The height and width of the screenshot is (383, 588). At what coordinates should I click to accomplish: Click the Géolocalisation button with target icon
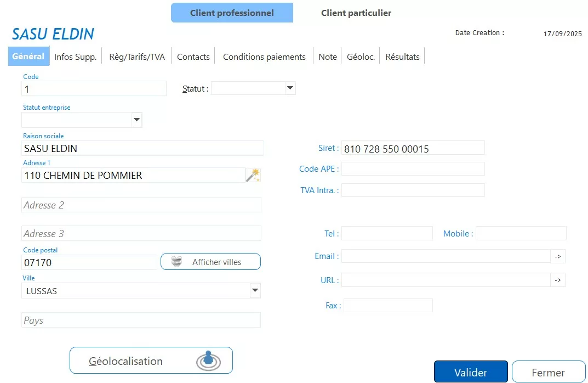151,361
